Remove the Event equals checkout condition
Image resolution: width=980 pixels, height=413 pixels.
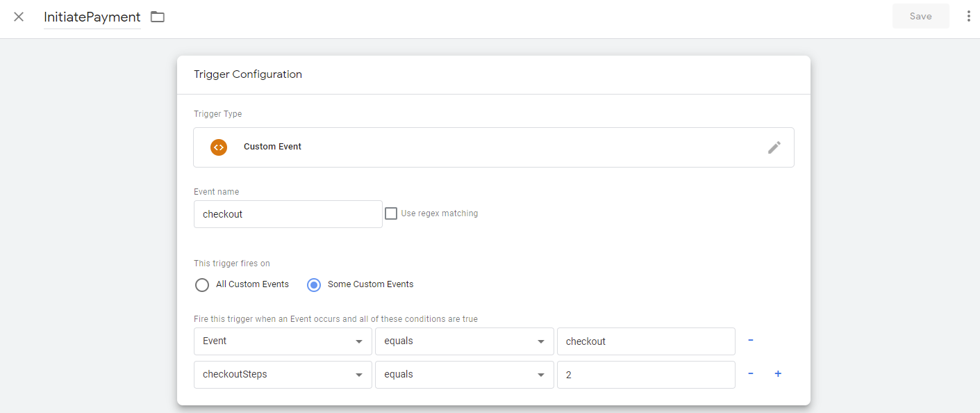pos(751,341)
